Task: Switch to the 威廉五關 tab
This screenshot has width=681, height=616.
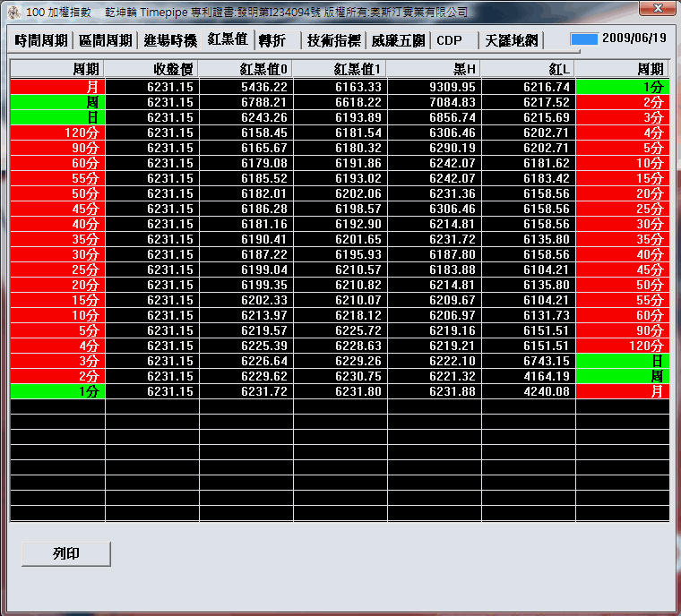Action: pos(399,40)
